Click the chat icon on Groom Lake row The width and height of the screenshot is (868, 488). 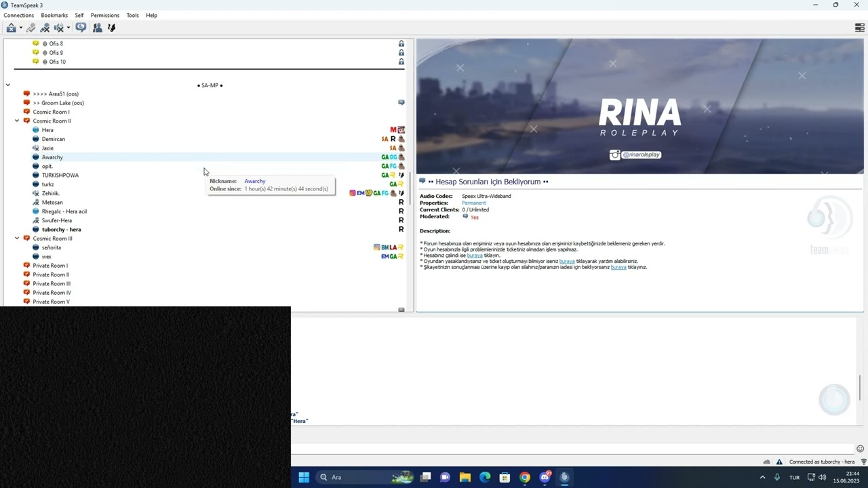click(401, 103)
